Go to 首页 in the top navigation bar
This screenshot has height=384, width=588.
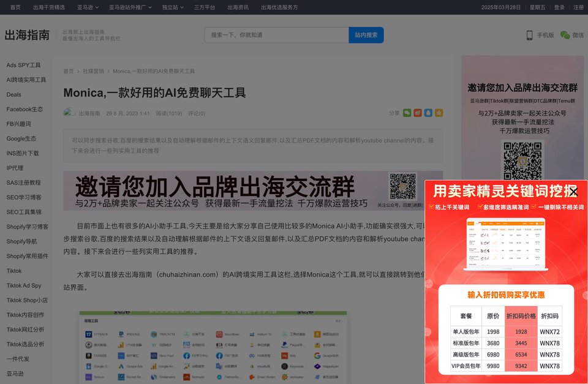pyautogui.click(x=15, y=7)
